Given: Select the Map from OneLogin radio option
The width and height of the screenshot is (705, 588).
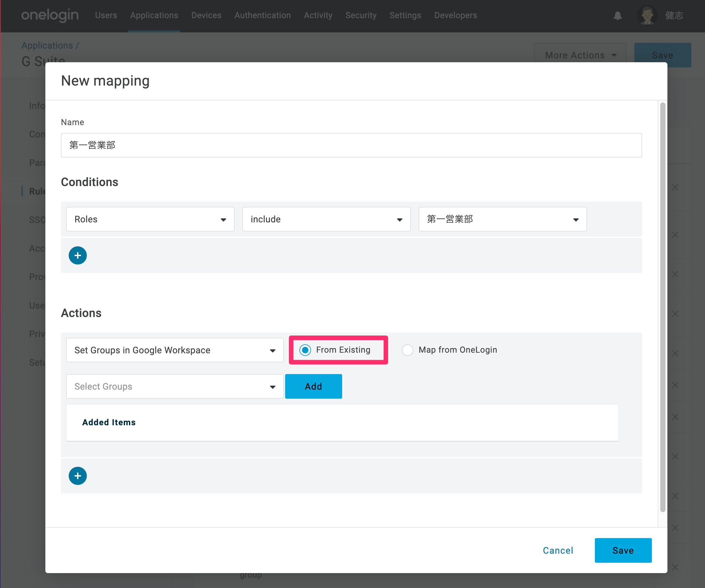Looking at the screenshot, I should (407, 350).
